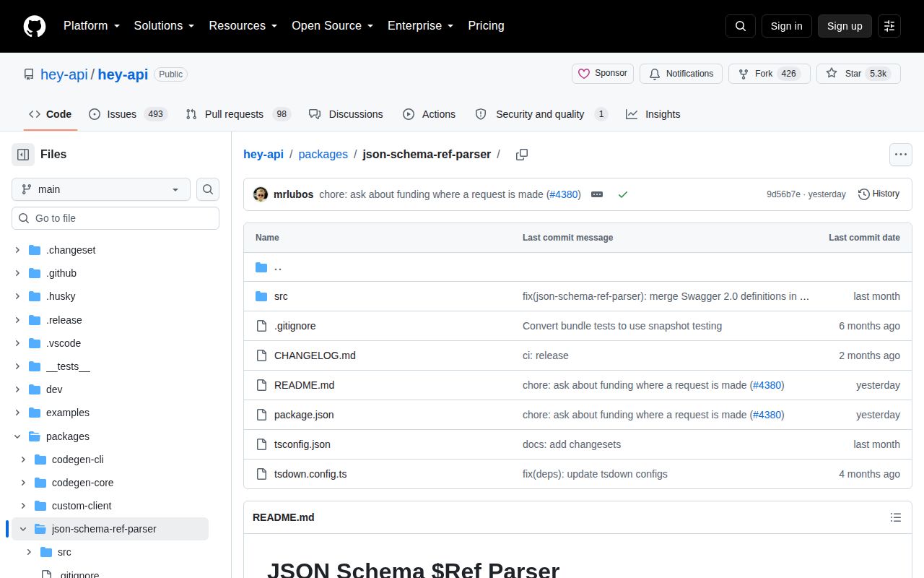924x578 pixels.
Task: Open the README outline icon
Action: pos(896,517)
